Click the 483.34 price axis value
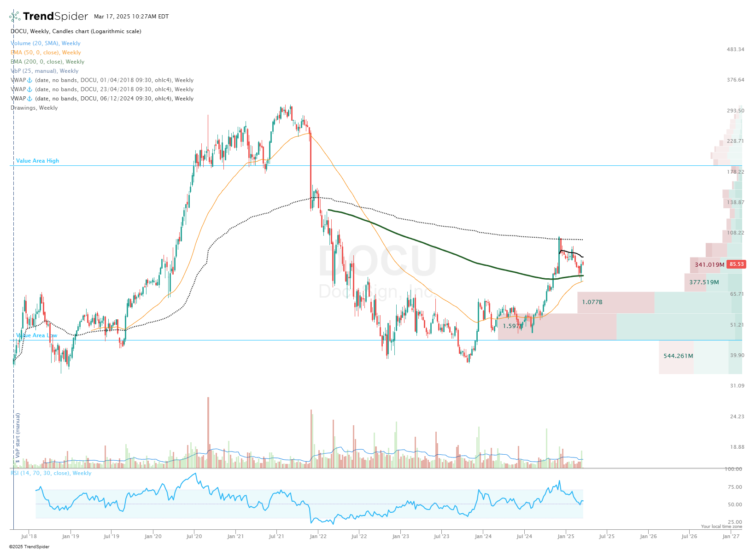Image resolution: width=756 pixels, height=551 pixels. [735, 49]
